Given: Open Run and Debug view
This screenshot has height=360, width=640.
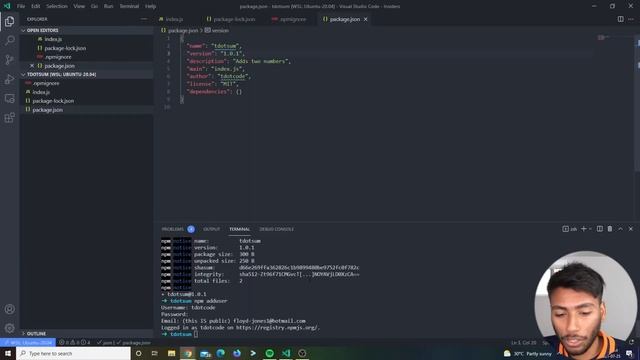Looking at the screenshot, I should tap(9, 79).
